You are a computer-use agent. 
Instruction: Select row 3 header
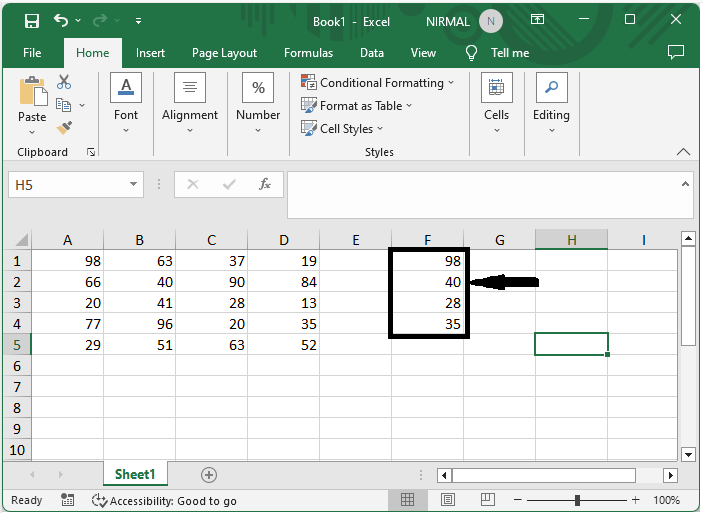[17, 303]
